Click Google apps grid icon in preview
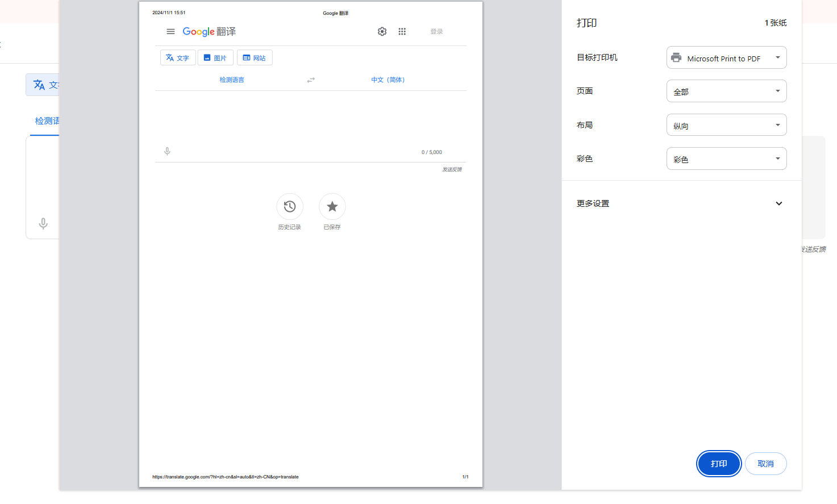The image size is (837, 504). point(402,31)
